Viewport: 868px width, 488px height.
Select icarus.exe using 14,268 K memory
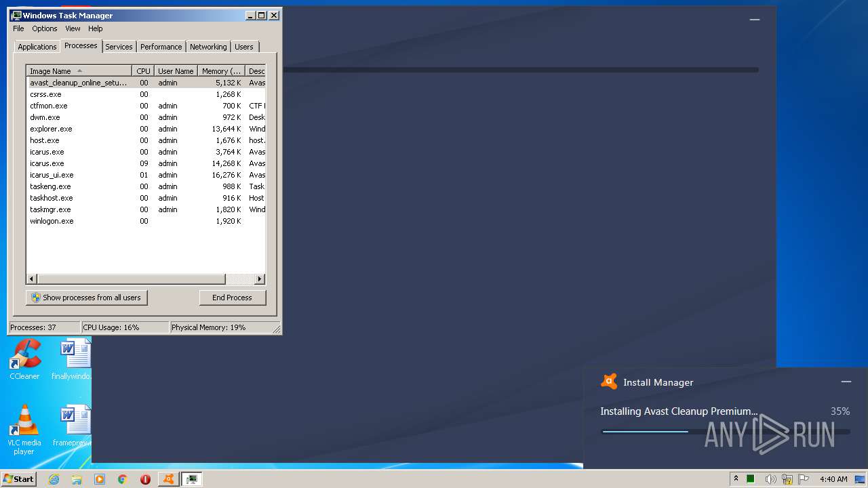pyautogui.click(x=146, y=163)
